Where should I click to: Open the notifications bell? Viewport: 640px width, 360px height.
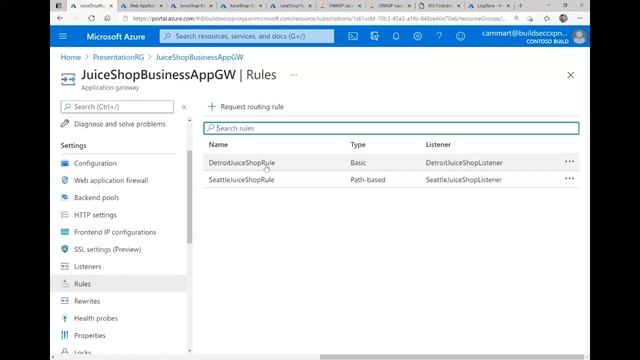(396, 36)
